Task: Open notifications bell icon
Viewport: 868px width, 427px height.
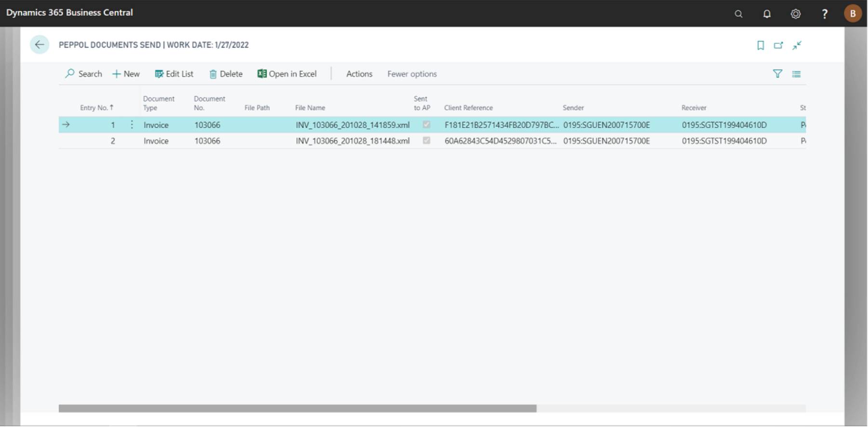Action: (767, 14)
